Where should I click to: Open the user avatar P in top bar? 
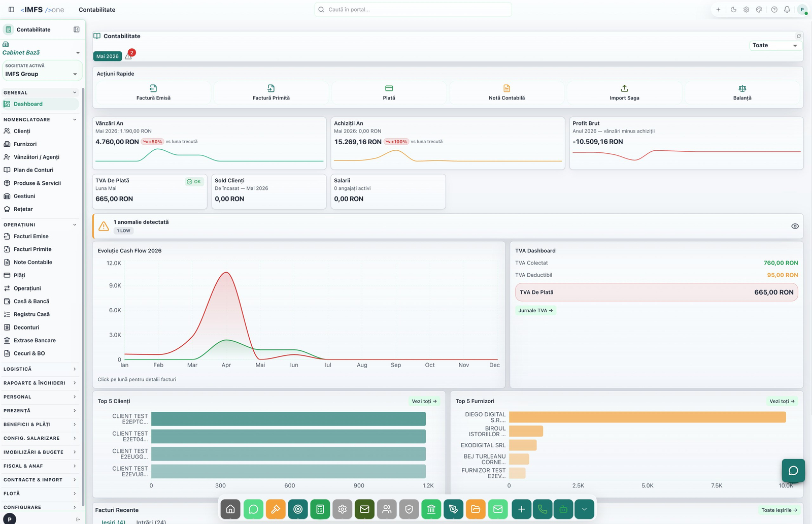tap(802, 10)
